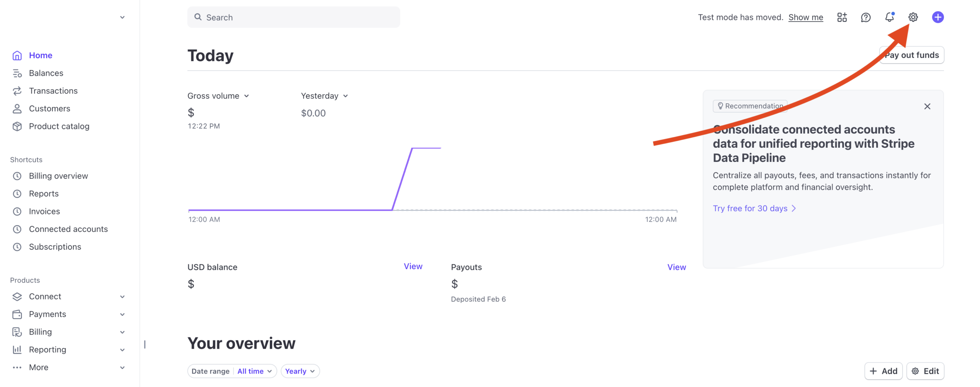The height and width of the screenshot is (387, 980).
Task: Go to Transactions page
Action: click(53, 91)
